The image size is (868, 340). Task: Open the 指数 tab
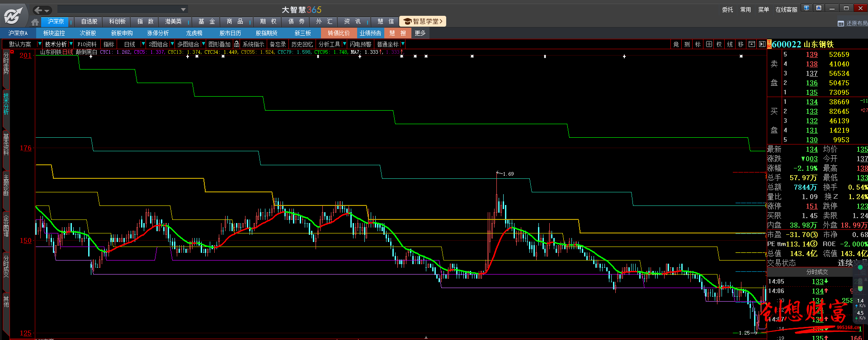145,22
